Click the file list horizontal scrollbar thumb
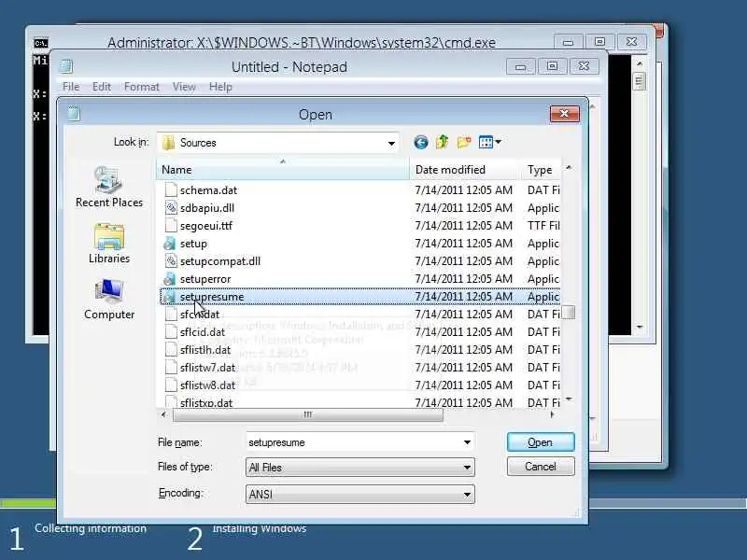747x560 pixels. pos(308,414)
